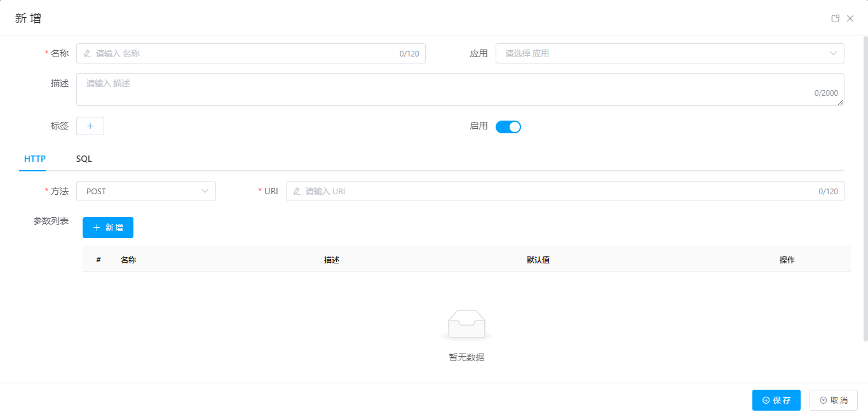Click the pencil icon inside the URI input
Image resolution: width=868 pixels, height=417 pixels.
296,191
